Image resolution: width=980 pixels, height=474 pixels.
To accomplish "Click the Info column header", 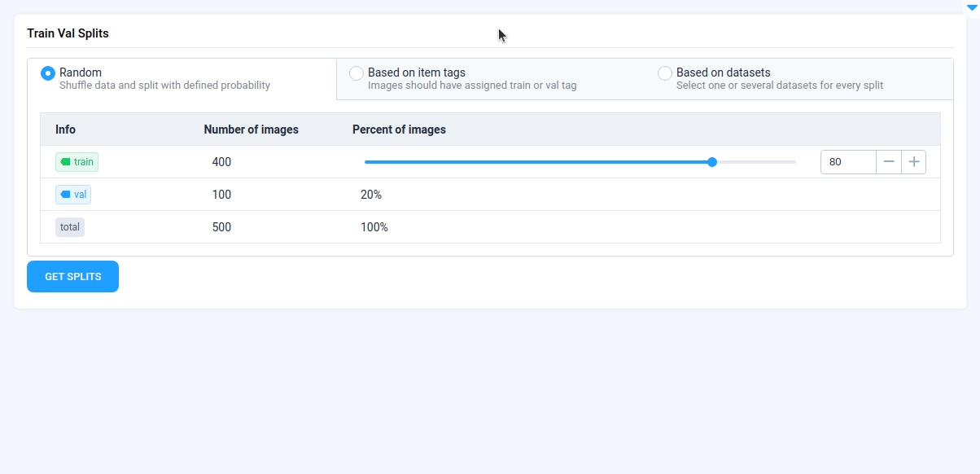I will [65, 129].
